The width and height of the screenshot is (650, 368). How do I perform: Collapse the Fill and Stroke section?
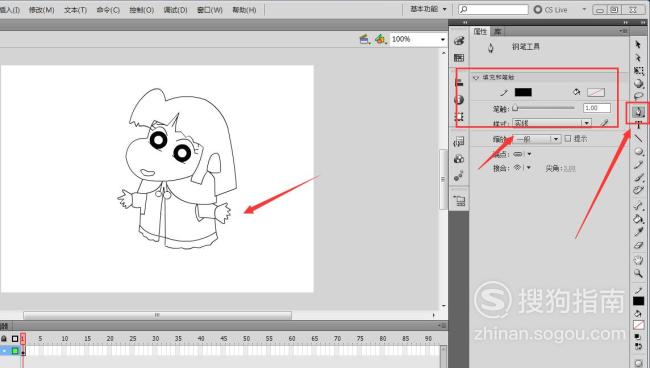tap(476, 77)
